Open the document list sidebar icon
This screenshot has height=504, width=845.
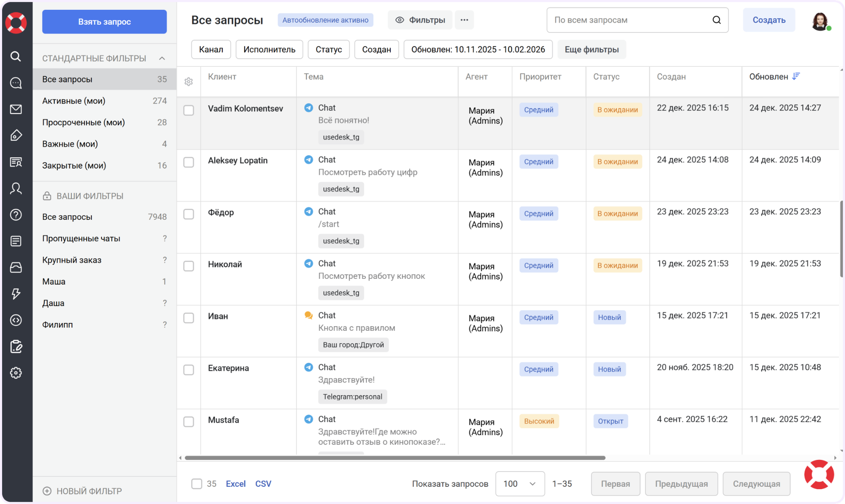(x=16, y=241)
